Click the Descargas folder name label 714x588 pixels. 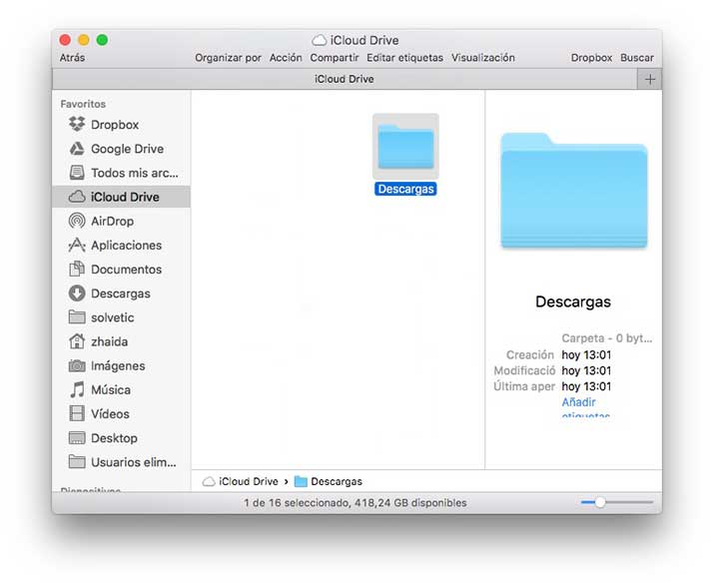tap(405, 189)
